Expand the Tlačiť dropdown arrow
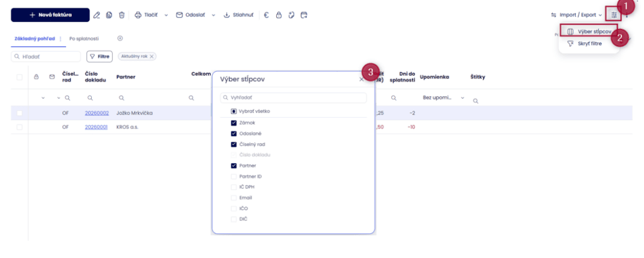 coord(167,14)
